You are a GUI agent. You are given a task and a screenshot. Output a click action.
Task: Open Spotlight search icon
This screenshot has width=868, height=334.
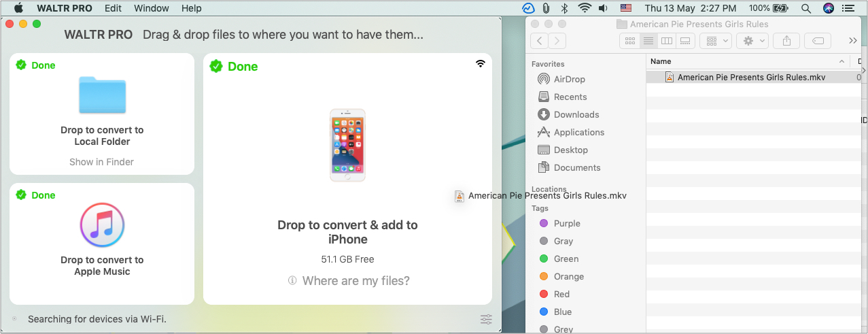[x=806, y=8]
